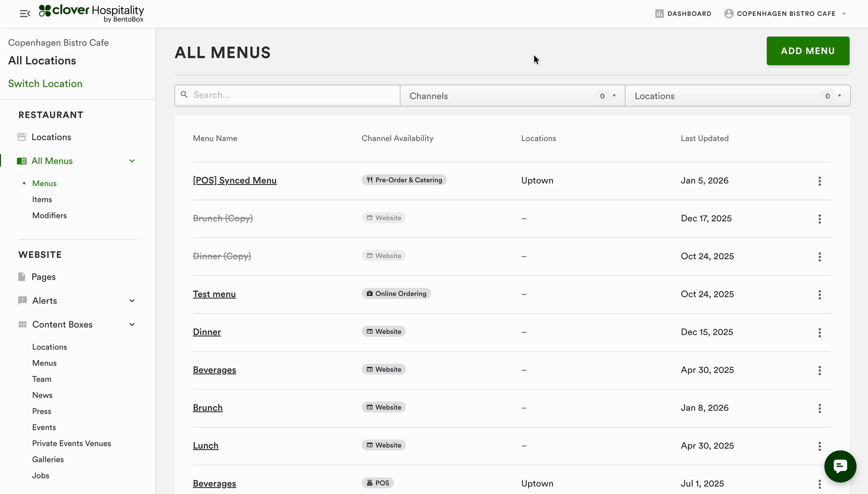The width and height of the screenshot is (868, 494).
Task: Select Menus under All Menus
Action: [44, 183]
